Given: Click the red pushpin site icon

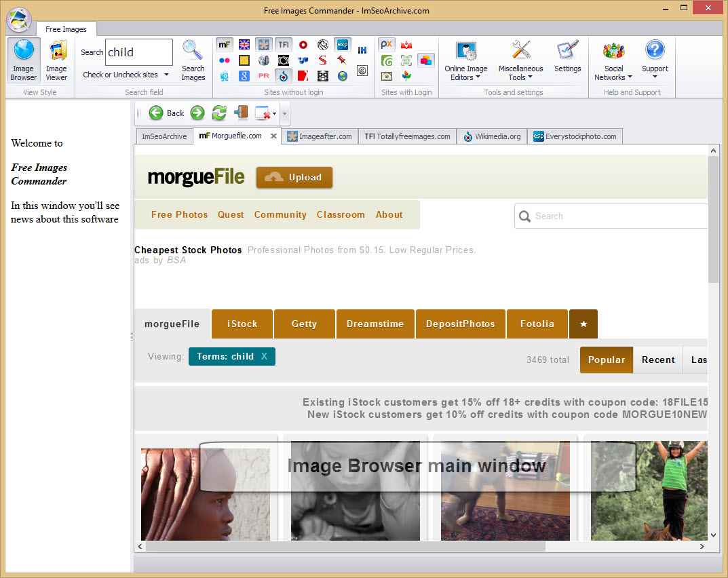Looking at the screenshot, I should 342,60.
